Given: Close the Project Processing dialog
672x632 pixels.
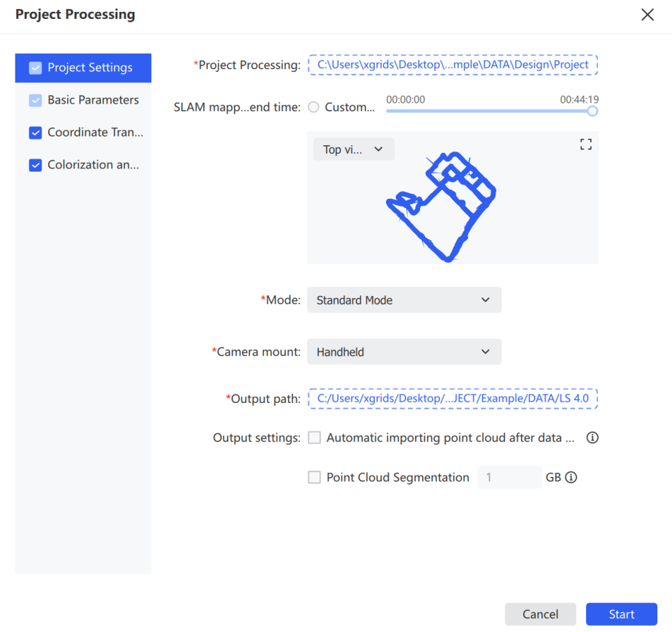Looking at the screenshot, I should pyautogui.click(x=647, y=15).
